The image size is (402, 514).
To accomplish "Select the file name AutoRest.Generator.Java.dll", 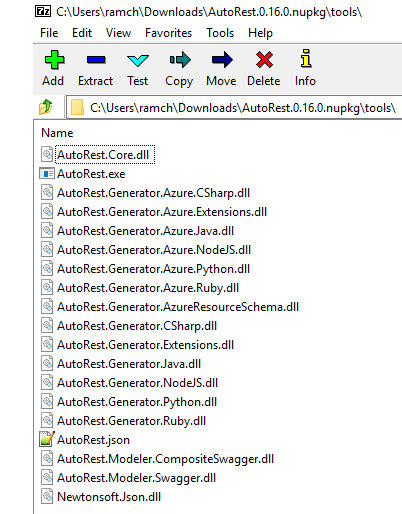I will point(129,364).
